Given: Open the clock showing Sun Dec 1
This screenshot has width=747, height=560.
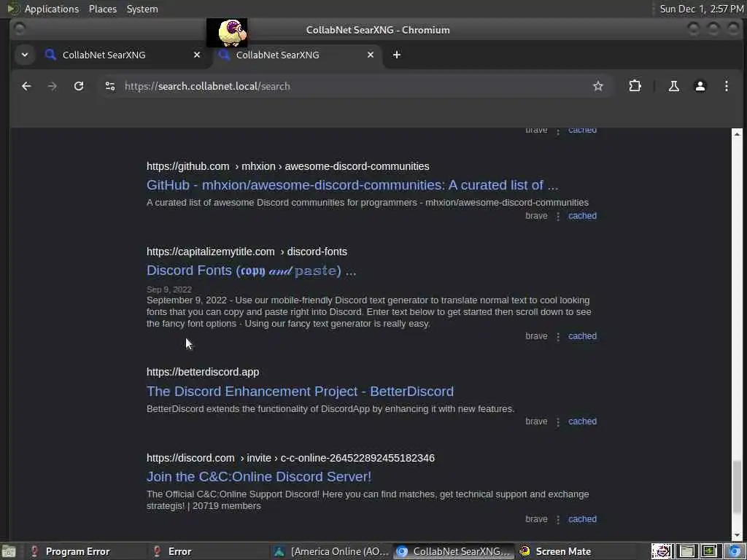Looking at the screenshot, I should [x=701, y=9].
